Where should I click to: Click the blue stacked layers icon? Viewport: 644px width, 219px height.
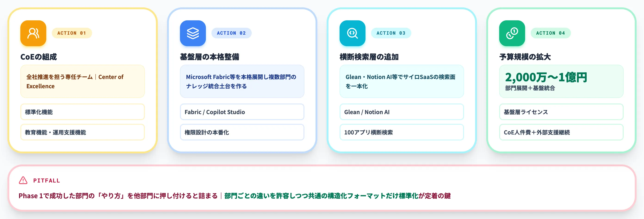(x=193, y=33)
